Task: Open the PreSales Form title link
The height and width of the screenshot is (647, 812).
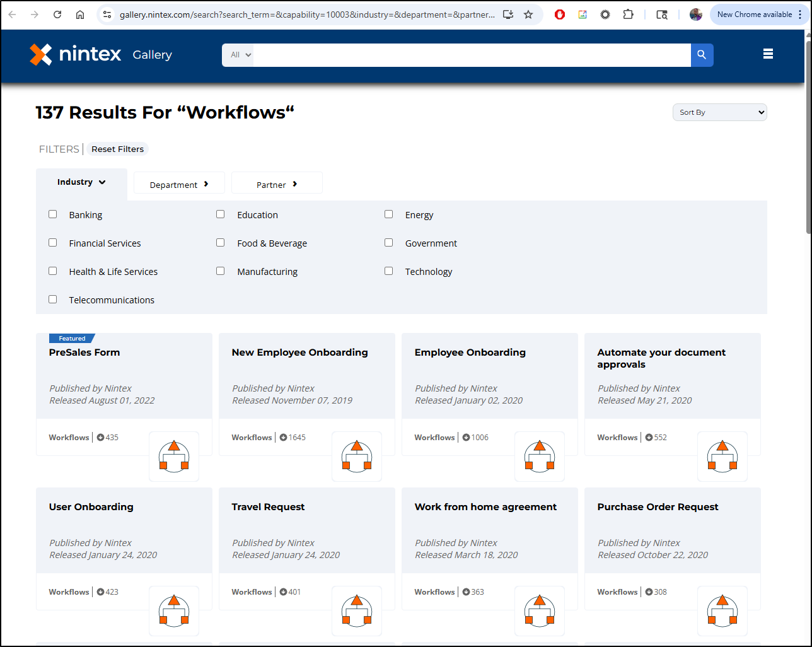Action: pos(84,353)
